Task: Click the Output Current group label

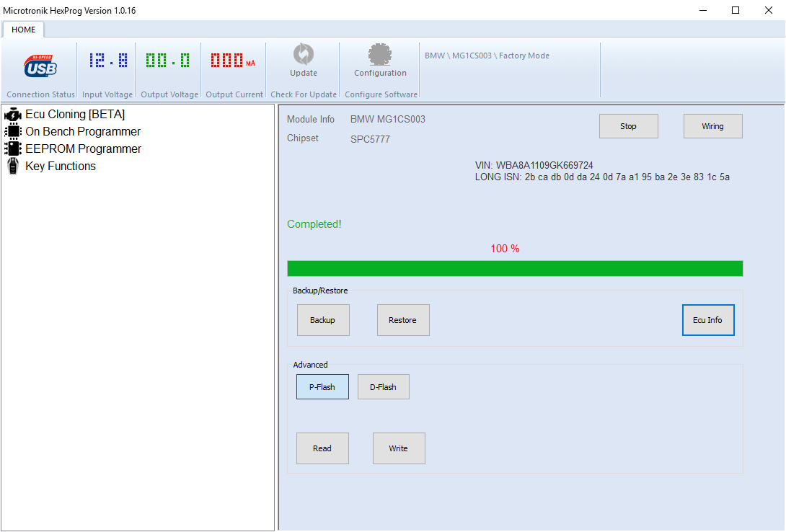Action: pyautogui.click(x=234, y=94)
